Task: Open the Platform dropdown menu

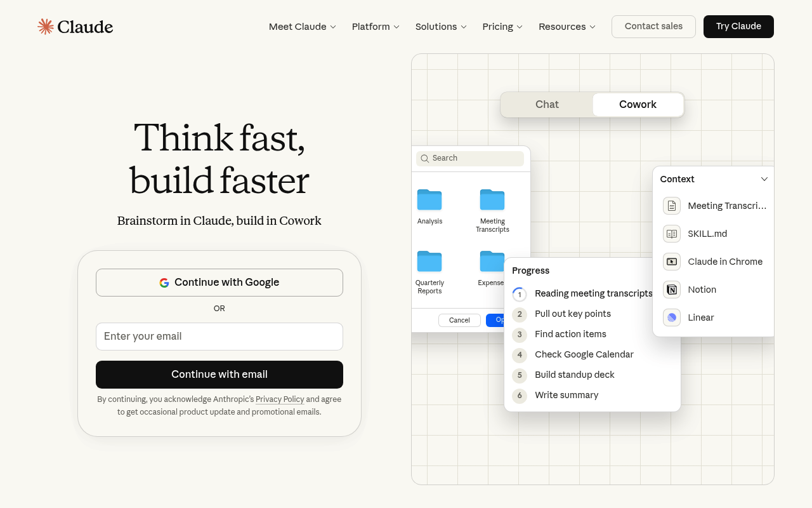Action: [x=376, y=27]
